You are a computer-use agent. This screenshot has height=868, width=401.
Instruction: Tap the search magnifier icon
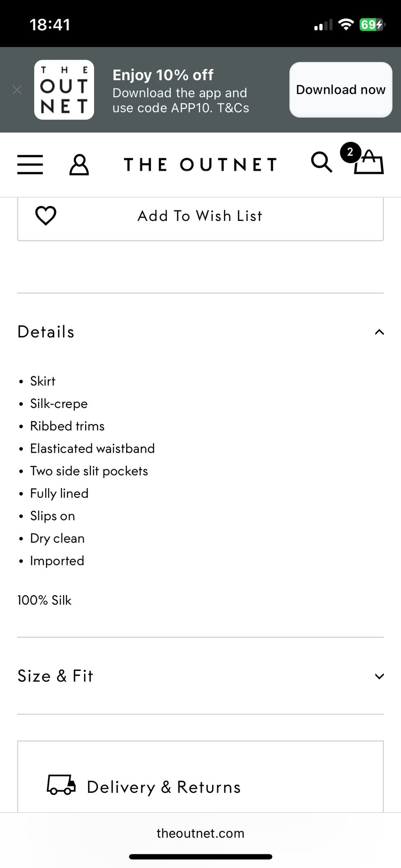[321, 162]
